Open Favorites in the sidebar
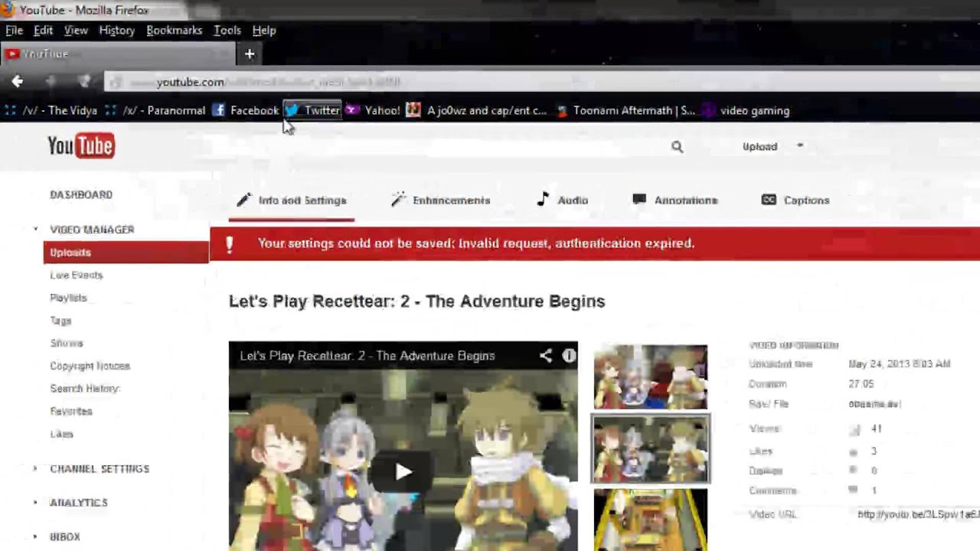The image size is (980, 551). click(x=71, y=411)
